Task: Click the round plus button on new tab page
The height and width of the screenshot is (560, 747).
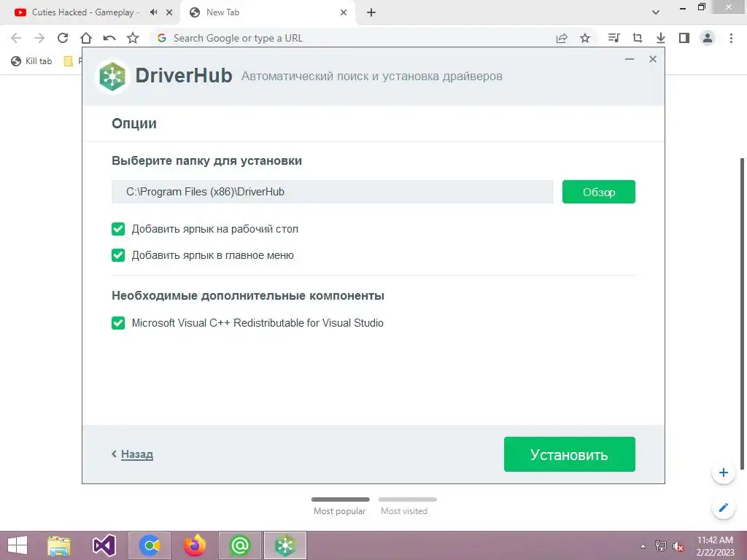Action: [x=723, y=472]
